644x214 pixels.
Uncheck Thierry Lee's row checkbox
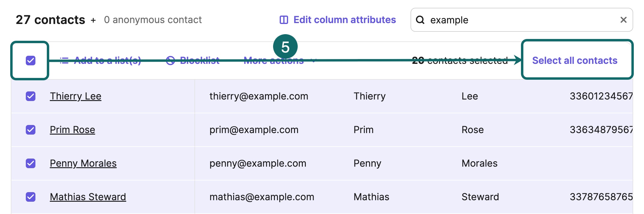point(31,96)
